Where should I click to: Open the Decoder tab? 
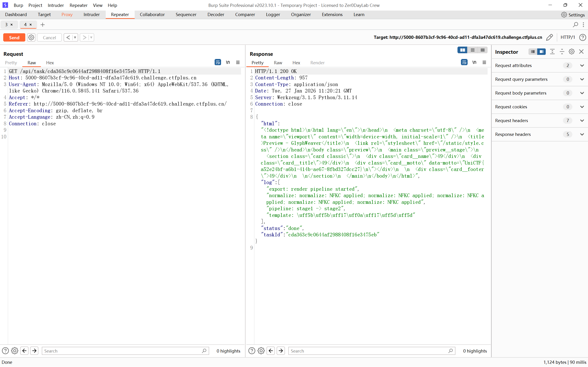point(216,14)
